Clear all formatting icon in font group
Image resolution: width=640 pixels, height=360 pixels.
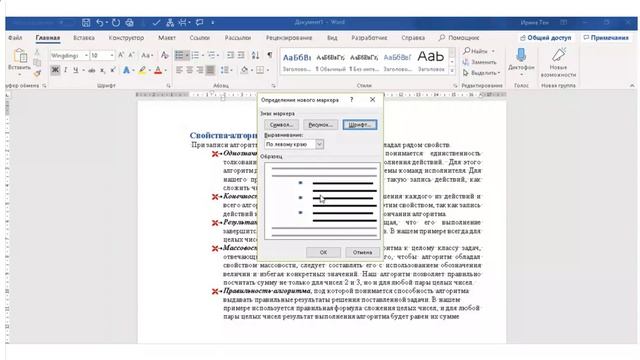pos(164,55)
